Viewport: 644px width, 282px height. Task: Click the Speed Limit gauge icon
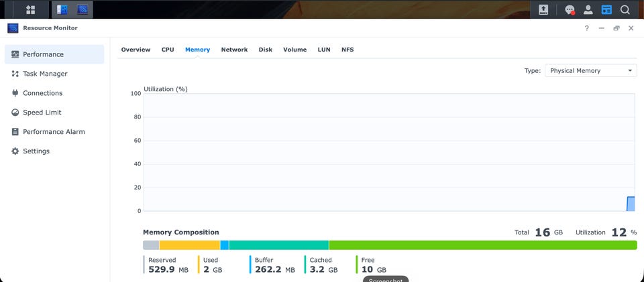[x=15, y=113]
